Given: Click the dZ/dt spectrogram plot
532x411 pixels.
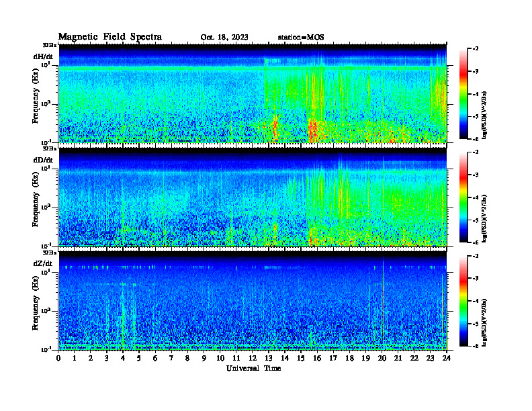Looking at the screenshot, I should coord(253,301).
